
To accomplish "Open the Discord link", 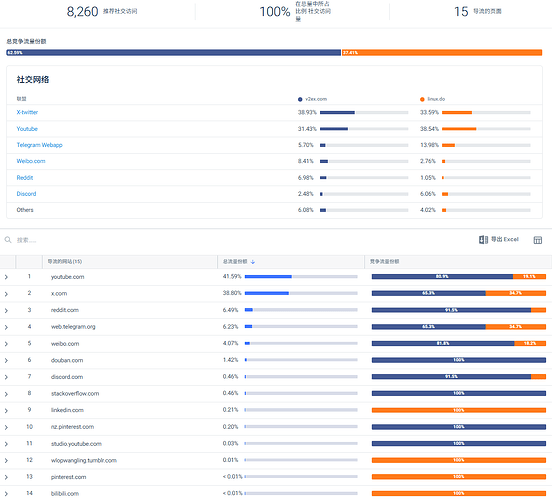I will coord(26,194).
